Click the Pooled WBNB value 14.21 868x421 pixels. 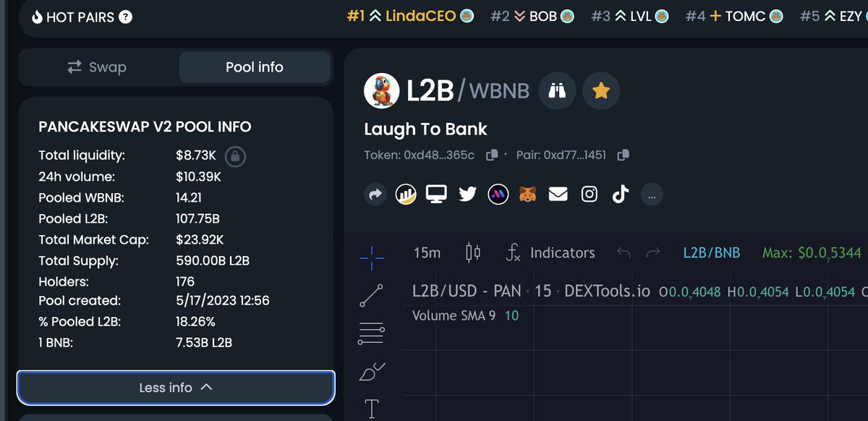click(x=189, y=197)
